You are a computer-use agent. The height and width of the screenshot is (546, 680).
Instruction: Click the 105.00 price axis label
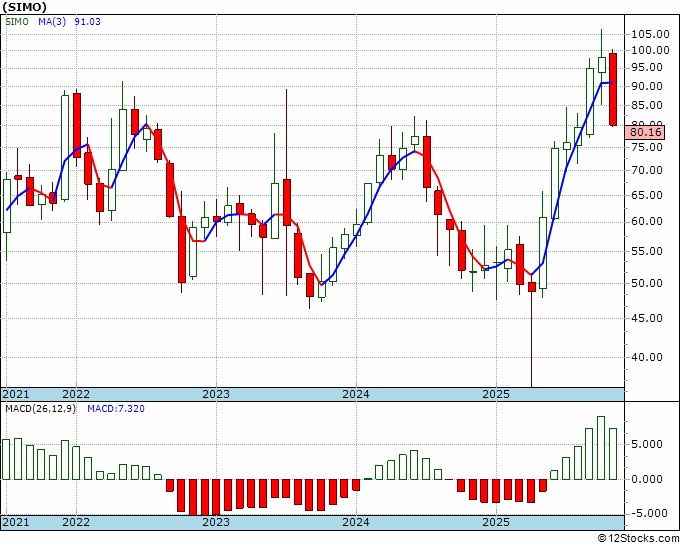click(650, 34)
